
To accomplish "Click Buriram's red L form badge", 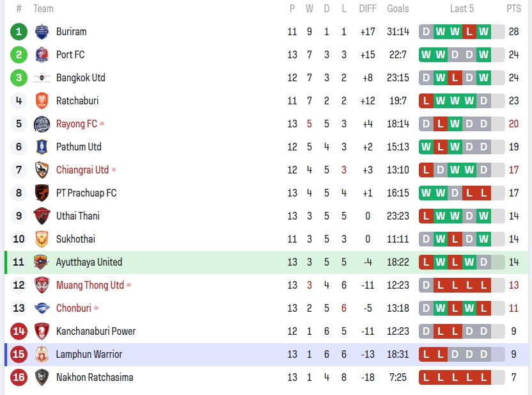I will click(x=469, y=31).
